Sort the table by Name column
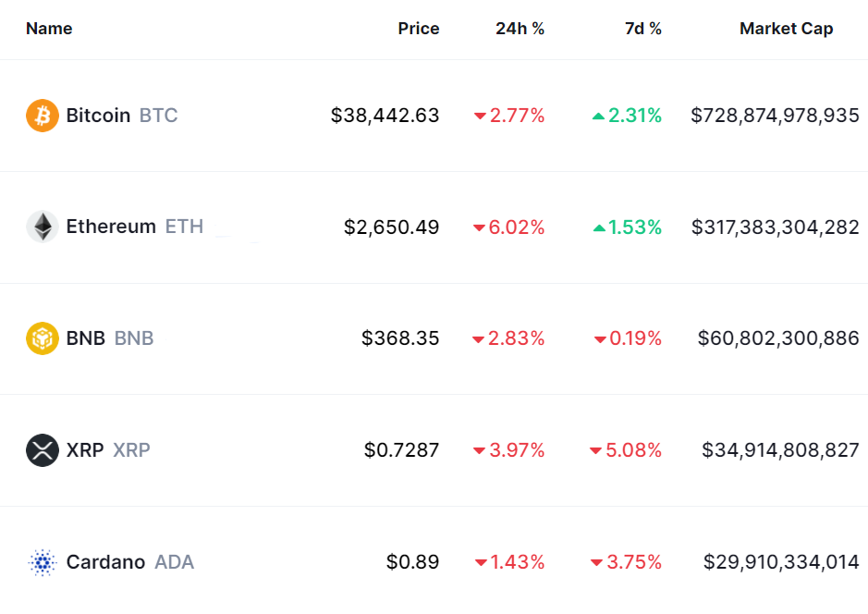The height and width of the screenshot is (614, 868). pyautogui.click(x=49, y=29)
